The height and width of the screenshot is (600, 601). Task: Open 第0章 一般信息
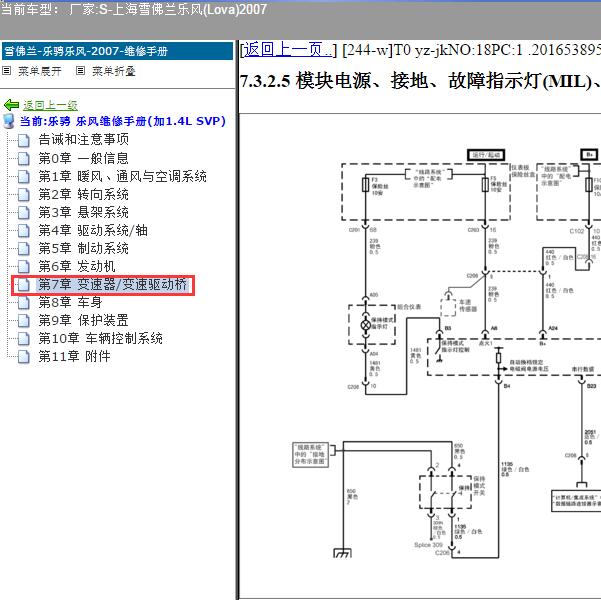pyautogui.click(x=83, y=158)
